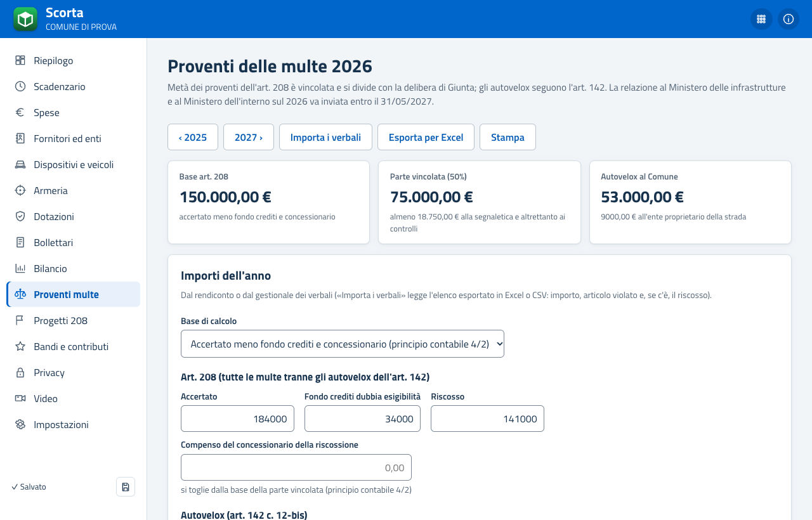Click the Compenso del concessionario input field
Viewport: 812px width, 520px height.
[x=296, y=467]
